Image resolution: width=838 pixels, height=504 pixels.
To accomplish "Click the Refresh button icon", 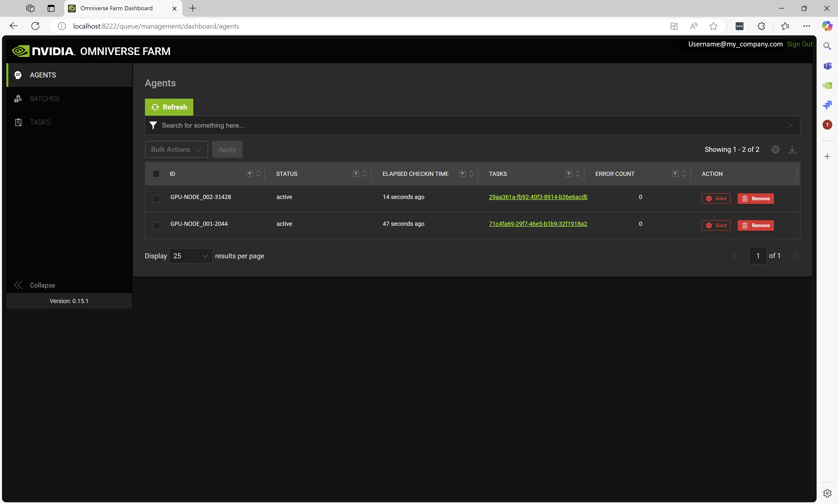I will (156, 106).
